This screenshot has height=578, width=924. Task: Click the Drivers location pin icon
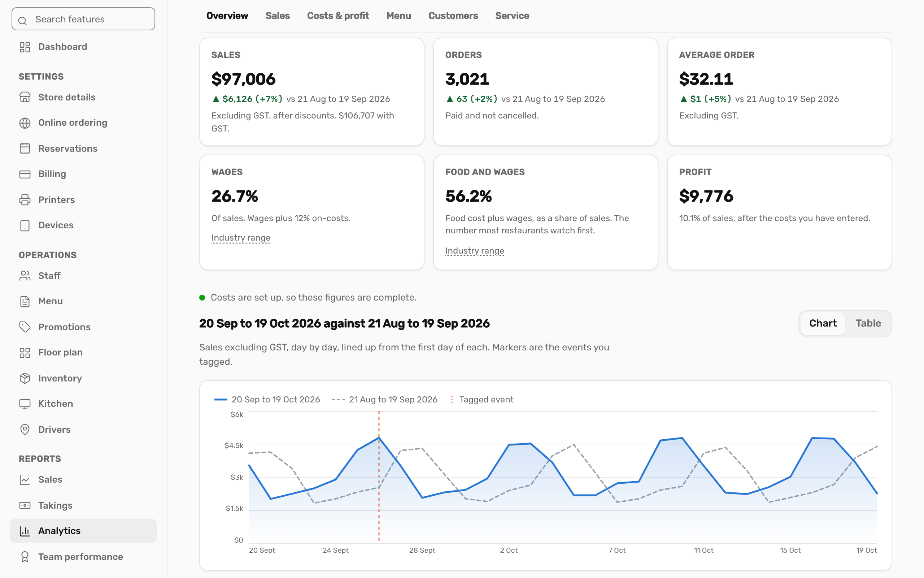(25, 430)
